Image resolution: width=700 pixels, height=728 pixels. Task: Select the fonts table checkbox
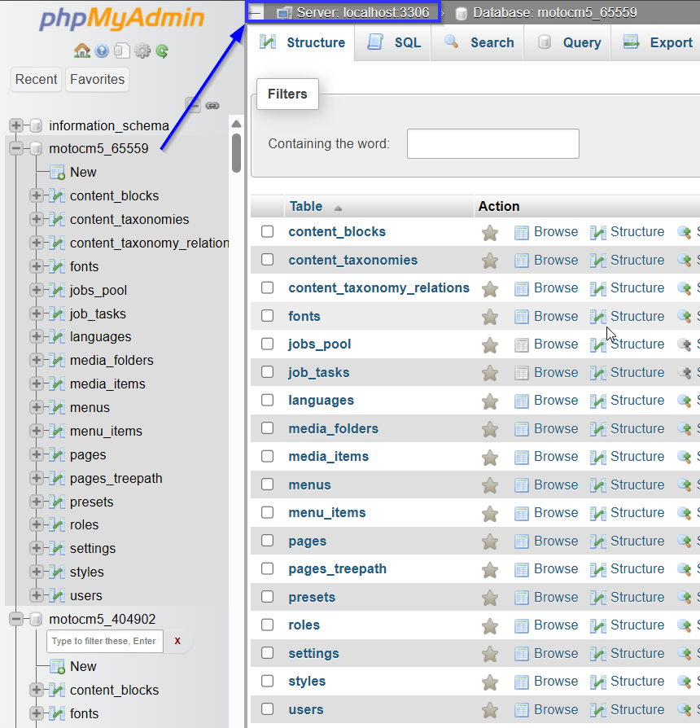click(267, 316)
